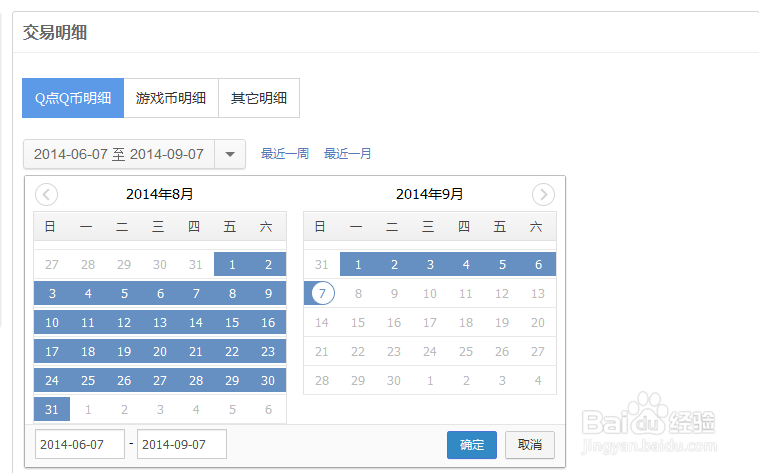
Task: Pick August 20 in the 2014年8月 calendar
Action: [160, 351]
